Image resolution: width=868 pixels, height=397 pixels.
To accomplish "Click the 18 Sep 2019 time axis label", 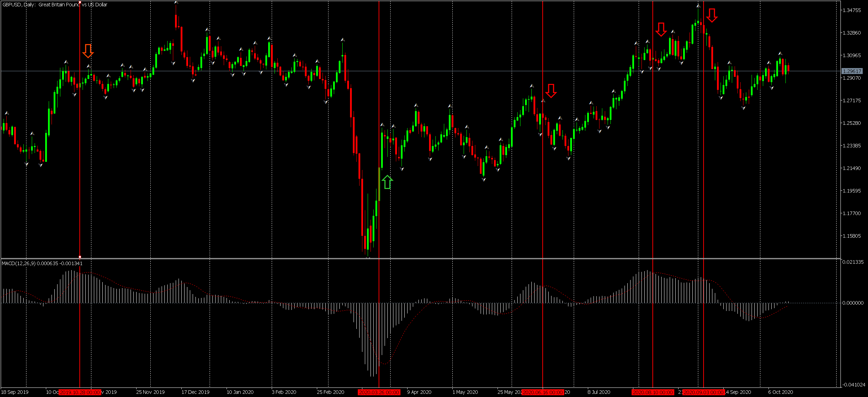I will coord(15,392).
